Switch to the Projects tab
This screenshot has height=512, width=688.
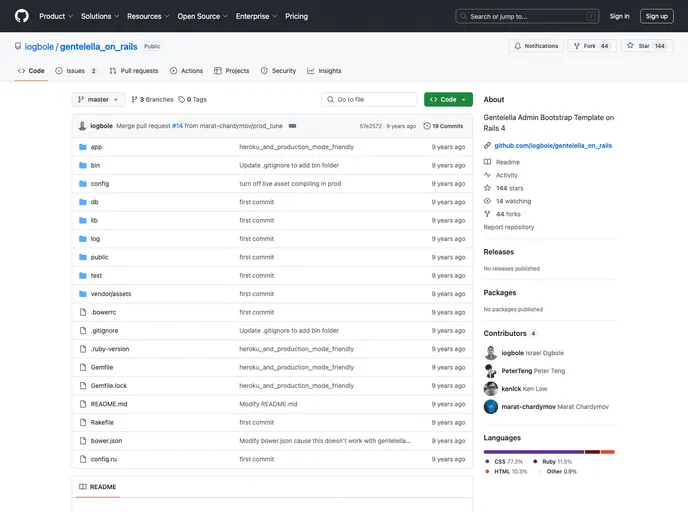click(232, 71)
